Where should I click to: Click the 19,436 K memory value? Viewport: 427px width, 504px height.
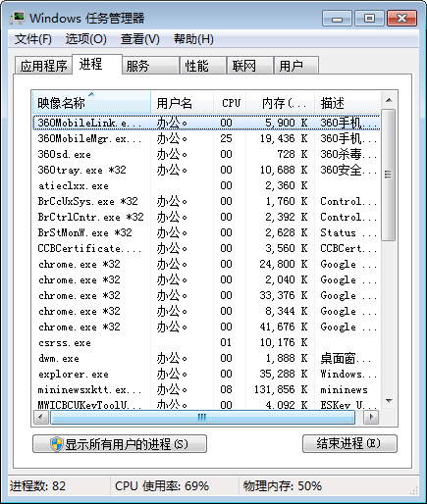point(284,138)
